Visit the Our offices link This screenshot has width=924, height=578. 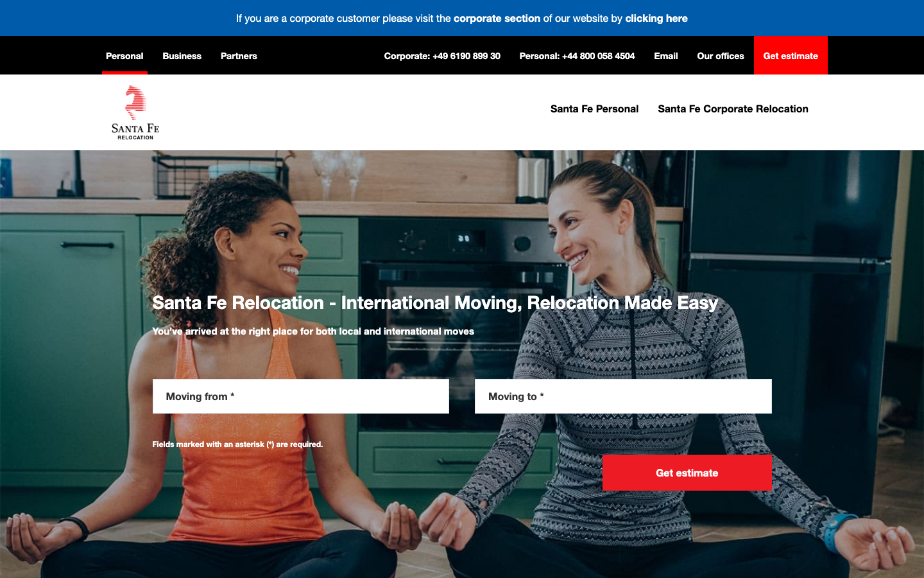pyautogui.click(x=721, y=56)
